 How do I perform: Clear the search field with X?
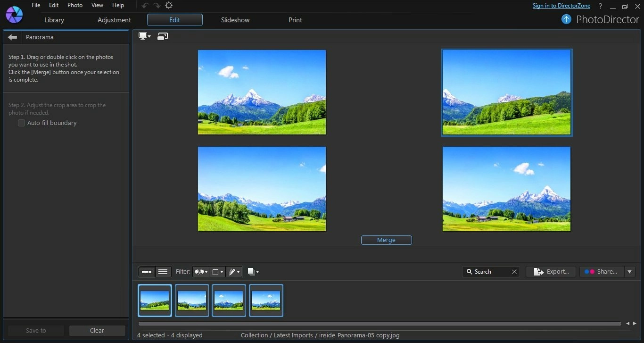pyautogui.click(x=514, y=272)
